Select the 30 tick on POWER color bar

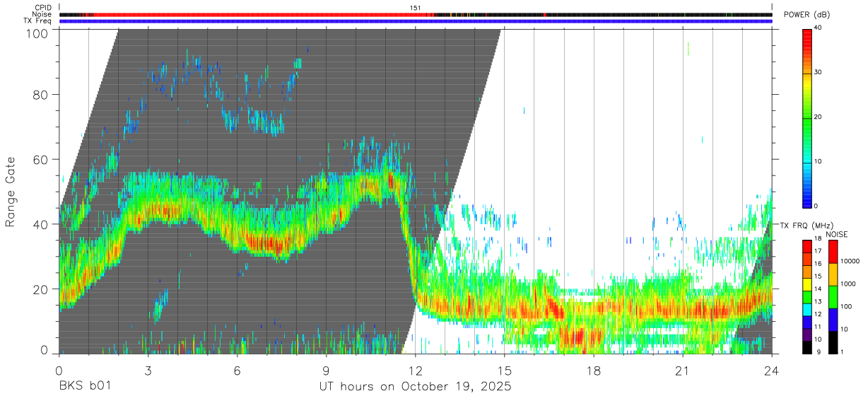tap(818, 72)
